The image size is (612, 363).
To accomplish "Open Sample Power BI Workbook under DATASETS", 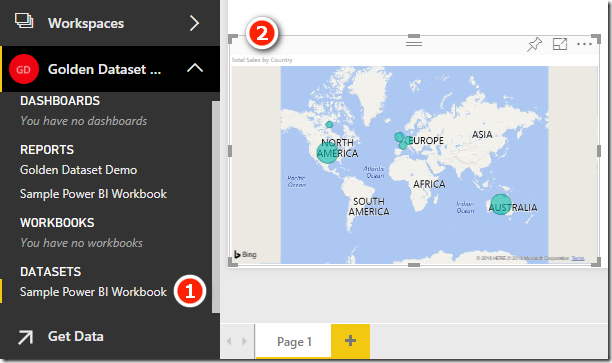I will (x=93, y=292).
